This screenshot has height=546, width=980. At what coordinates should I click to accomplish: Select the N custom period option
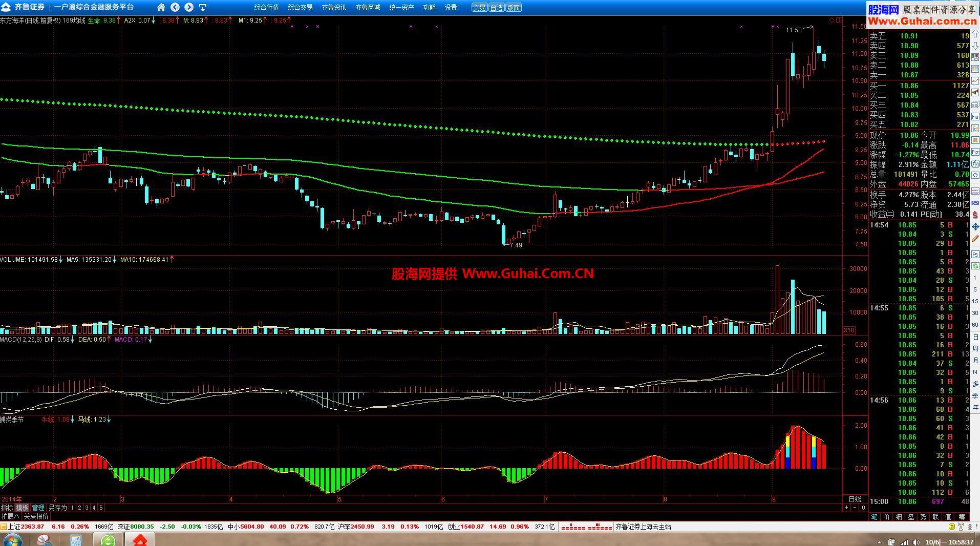975,372
